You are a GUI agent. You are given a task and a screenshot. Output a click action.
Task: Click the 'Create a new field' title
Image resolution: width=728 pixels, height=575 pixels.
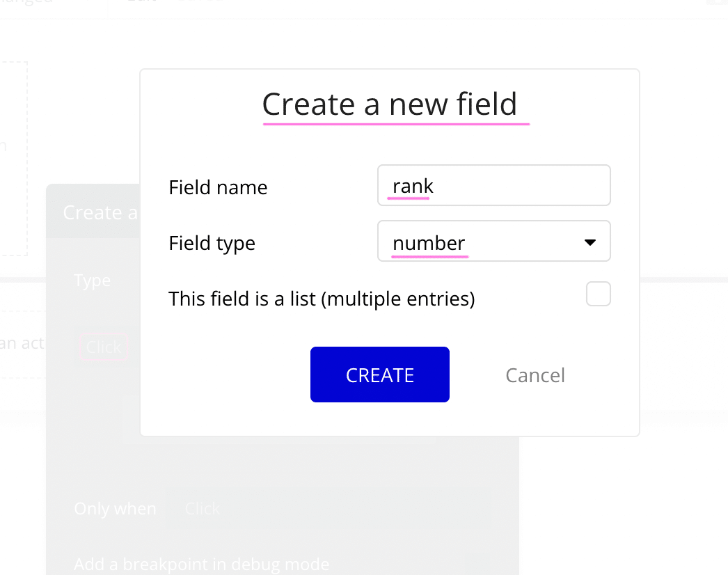click(389, 104)
